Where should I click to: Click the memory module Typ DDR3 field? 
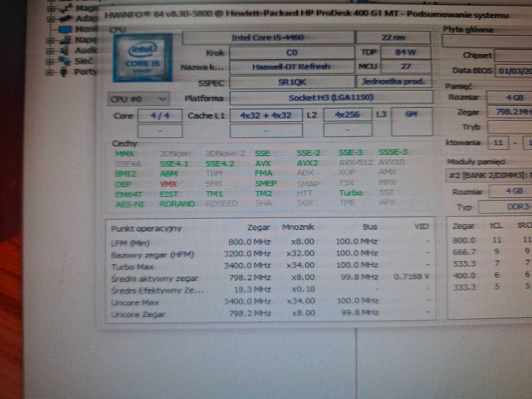(505, 207)
